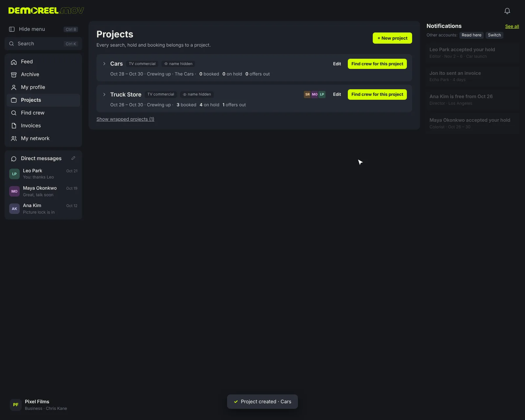This screenshot has height=420, width=525.
Task: Show wrapped projects (1)
Action: coord(125,119)
